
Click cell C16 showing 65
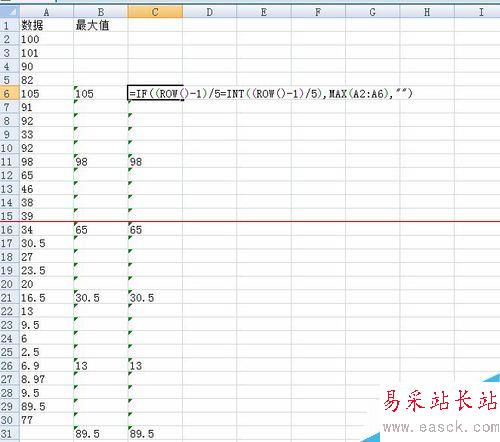point(155,230)
